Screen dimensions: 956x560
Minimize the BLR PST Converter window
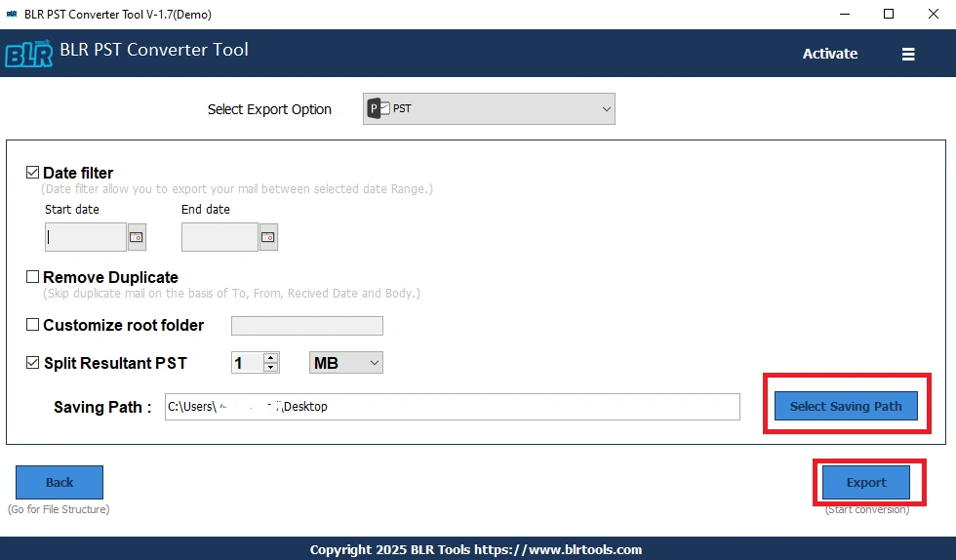(x=845, y=14)
